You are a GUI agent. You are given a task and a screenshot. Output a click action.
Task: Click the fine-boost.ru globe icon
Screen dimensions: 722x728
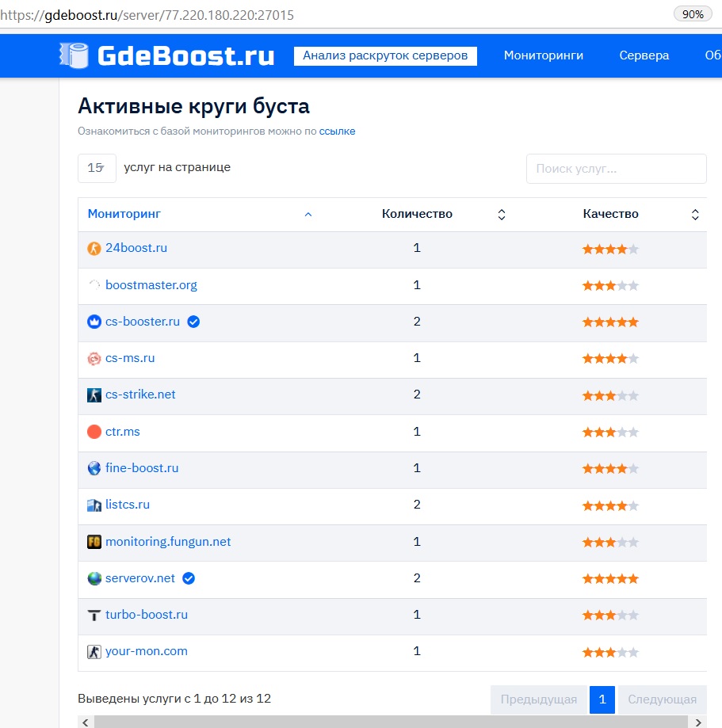point(94,468)
